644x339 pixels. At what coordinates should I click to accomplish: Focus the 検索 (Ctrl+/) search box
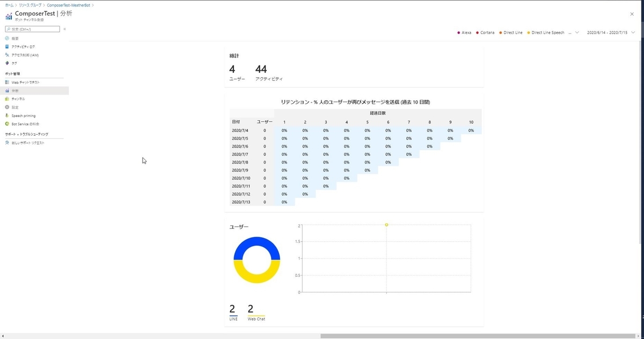[x=32, y=29]
